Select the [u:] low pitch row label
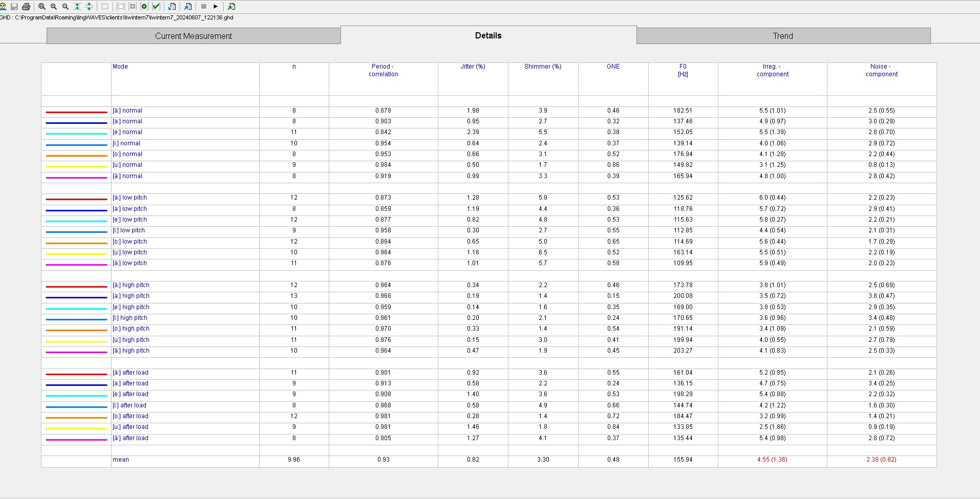Image resolution: width=980 pixels, height=499 pixels. 130,252
